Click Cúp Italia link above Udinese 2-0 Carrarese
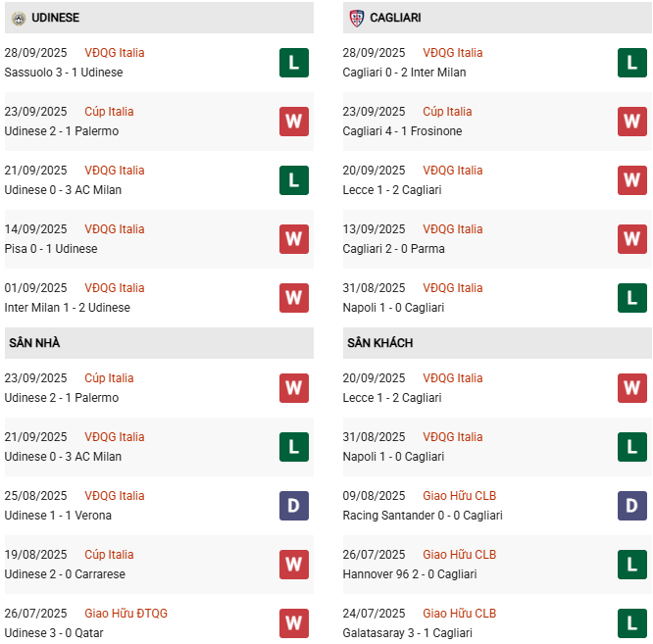Viewport: 653px width, 644px height. tap(109, 555)
